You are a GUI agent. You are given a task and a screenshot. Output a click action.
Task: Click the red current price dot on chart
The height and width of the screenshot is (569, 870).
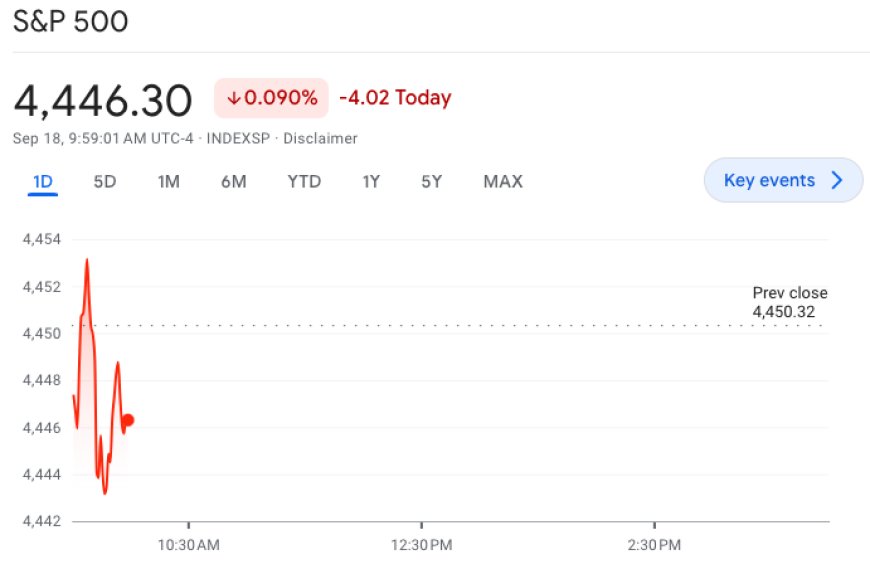point(128,420)
